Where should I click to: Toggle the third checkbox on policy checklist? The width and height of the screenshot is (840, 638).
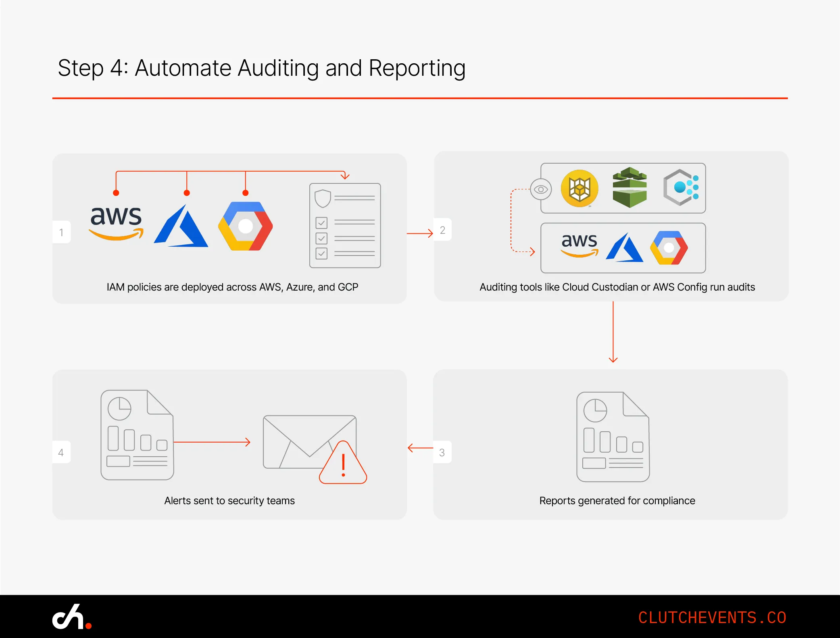321,254
